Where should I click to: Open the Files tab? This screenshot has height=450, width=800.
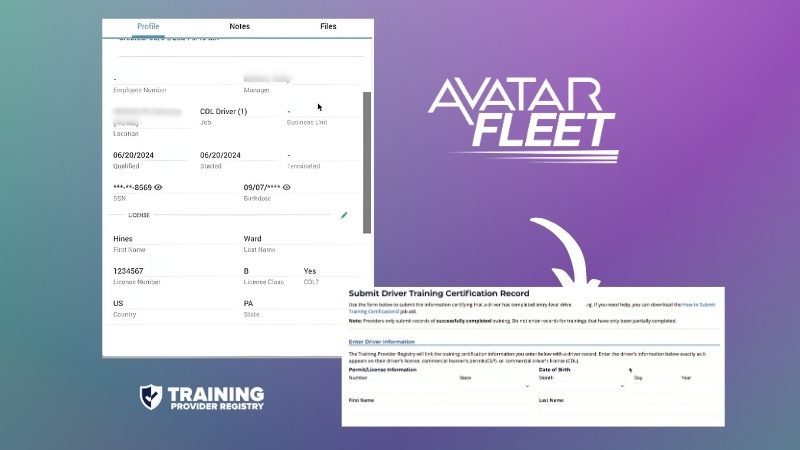click(x=328, y=27)
